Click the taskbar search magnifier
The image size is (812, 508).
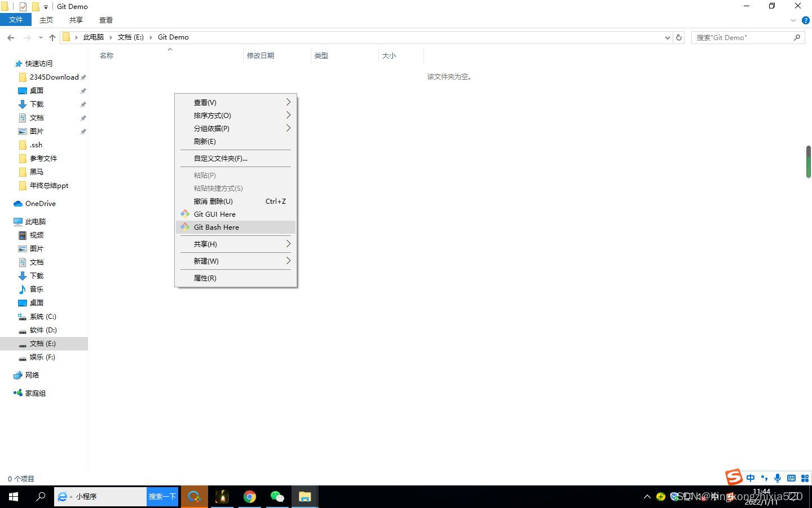(x=41, y=497)
